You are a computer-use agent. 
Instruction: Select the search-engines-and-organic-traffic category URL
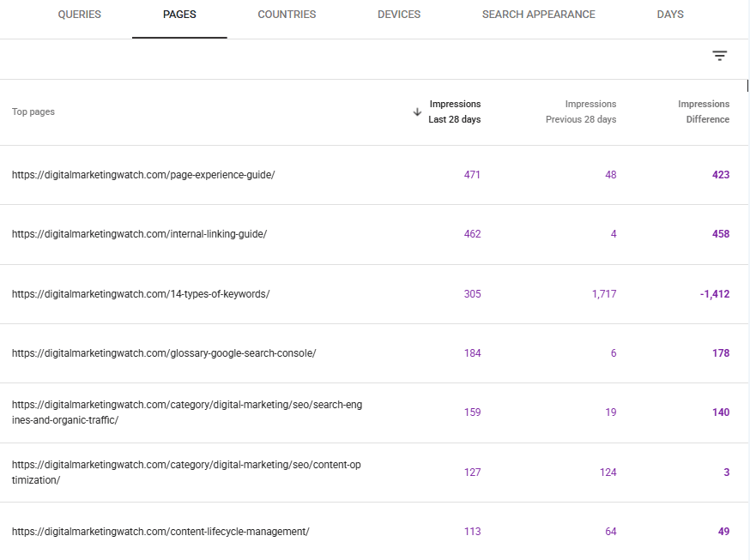pyautogui.click(x=187, y=412)
